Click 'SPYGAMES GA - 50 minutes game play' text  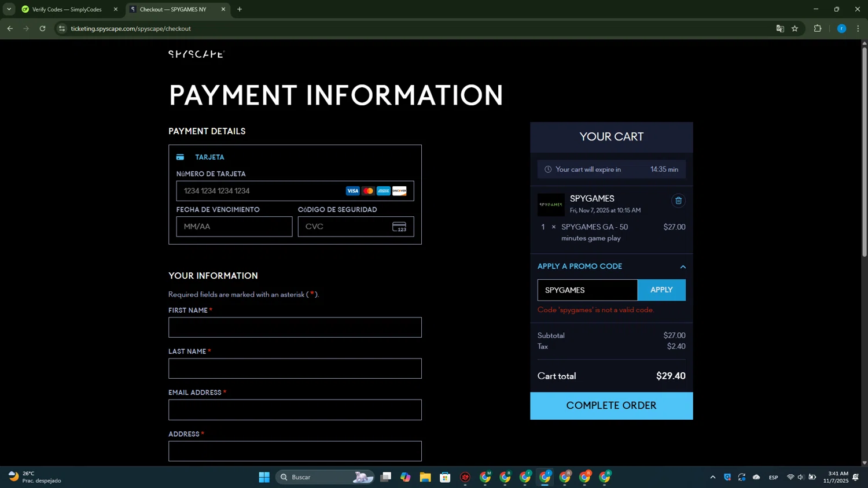point(594,232)
